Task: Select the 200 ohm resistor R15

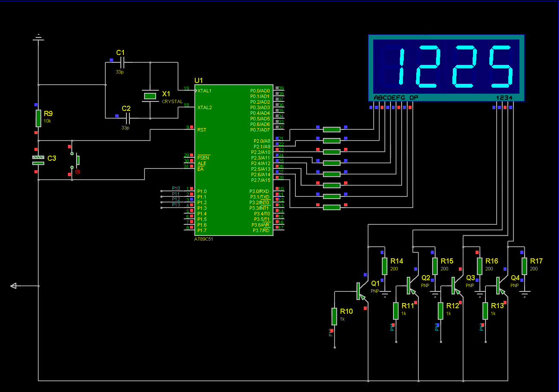Action: tap(435, 266)
